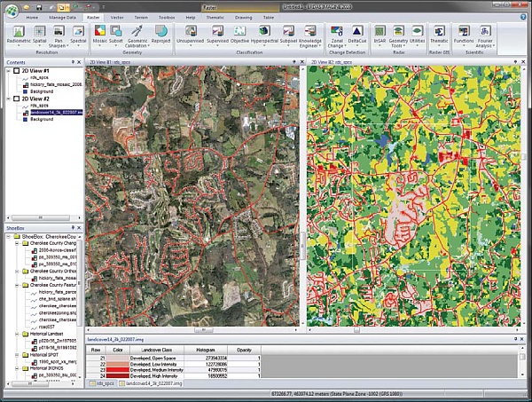The width and height of the screenshot is (532, 402).
Task: Collapse the Historical IKONOS folder
Action: coord(17,368)
